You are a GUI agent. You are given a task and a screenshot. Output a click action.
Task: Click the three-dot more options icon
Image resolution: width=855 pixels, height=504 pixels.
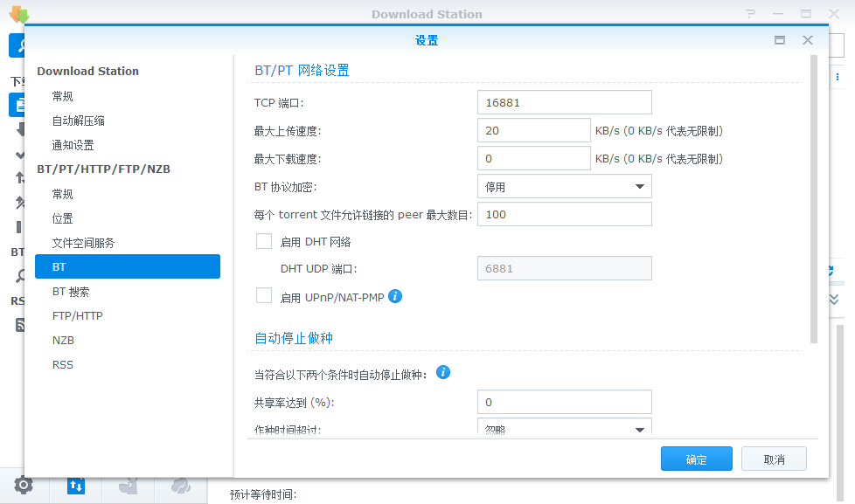tap(838, 78)
